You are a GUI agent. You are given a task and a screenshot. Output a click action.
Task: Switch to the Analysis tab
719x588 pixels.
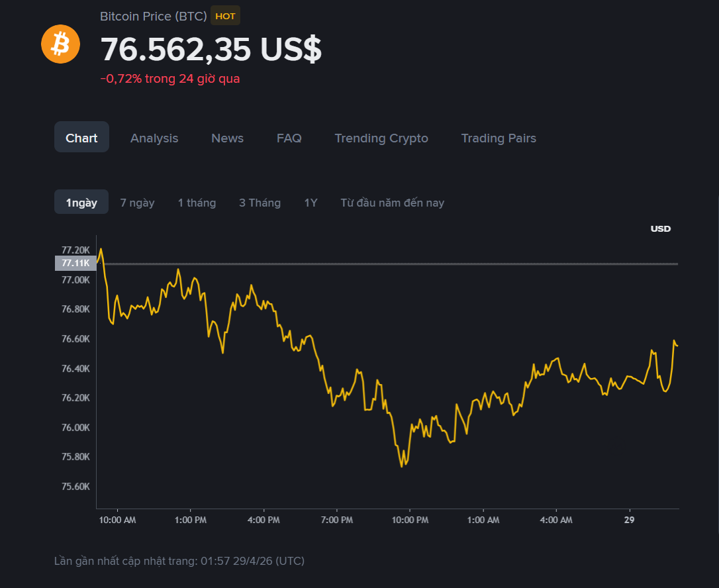coord(154,138)
